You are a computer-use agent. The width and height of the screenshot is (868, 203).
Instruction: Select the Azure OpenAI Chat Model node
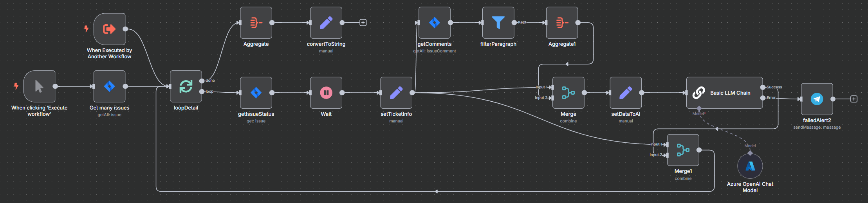coord(750,166)
